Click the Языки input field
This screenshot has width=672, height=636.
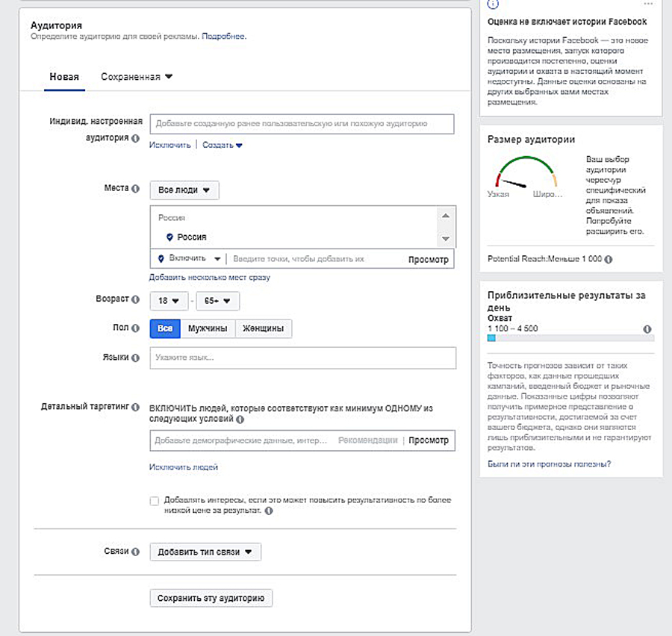302,358
